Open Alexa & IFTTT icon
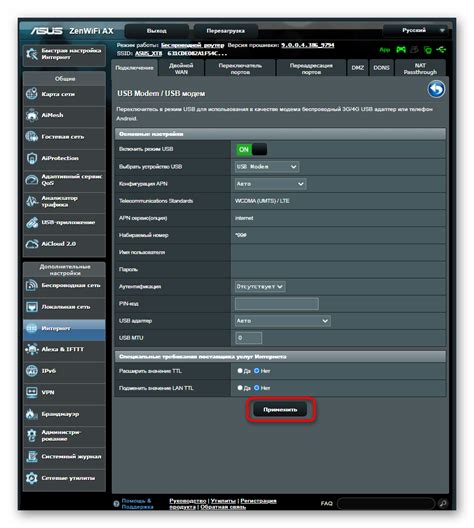The image size is (474, 528). 32,349
